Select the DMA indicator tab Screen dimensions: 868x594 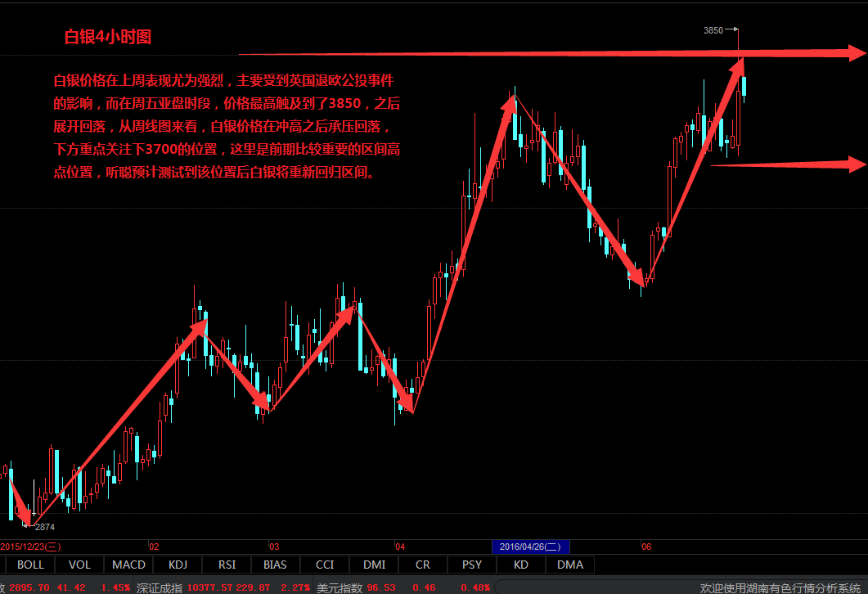(570, 565)
